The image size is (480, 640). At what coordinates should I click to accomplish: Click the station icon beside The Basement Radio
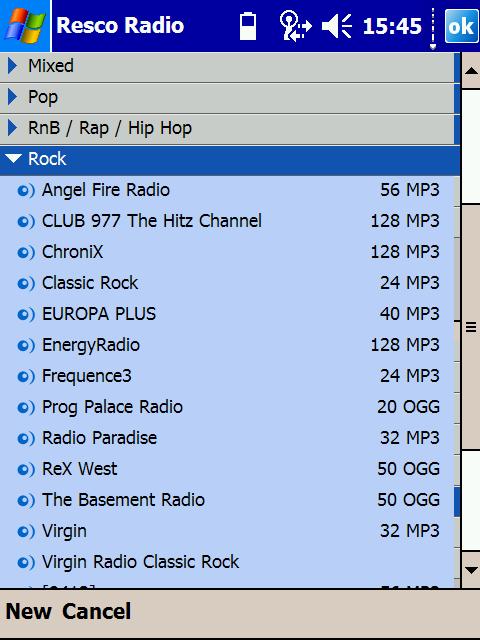(x=26, y=501)
